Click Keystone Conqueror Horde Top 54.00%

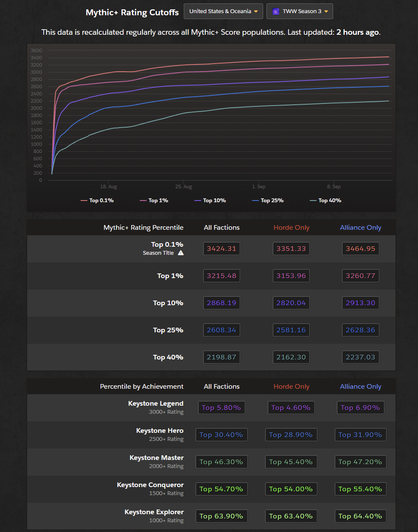click(x=291, y=489)
